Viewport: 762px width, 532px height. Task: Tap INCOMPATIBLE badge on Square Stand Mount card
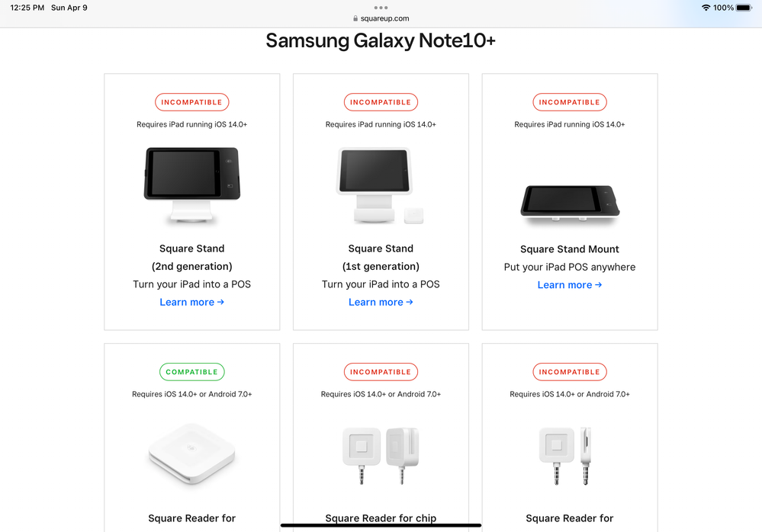570,102
